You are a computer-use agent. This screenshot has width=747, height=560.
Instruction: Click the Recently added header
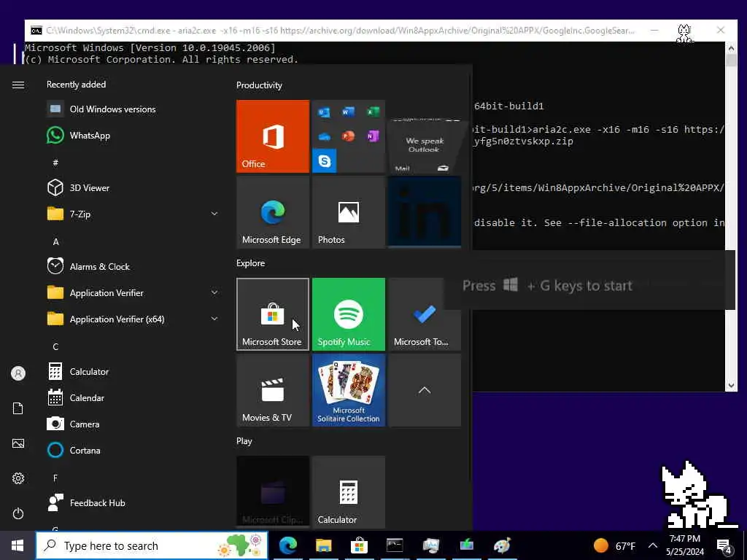click(x=76, y=85)
